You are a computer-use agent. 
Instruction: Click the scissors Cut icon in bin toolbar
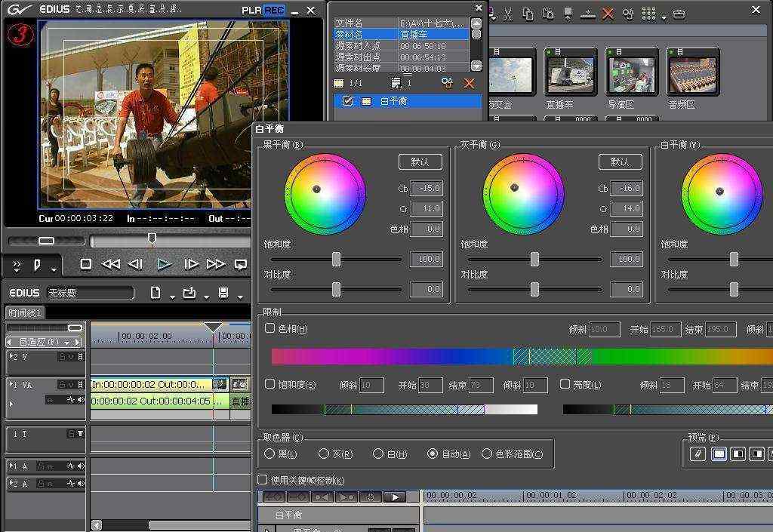(x=508, y=14)
